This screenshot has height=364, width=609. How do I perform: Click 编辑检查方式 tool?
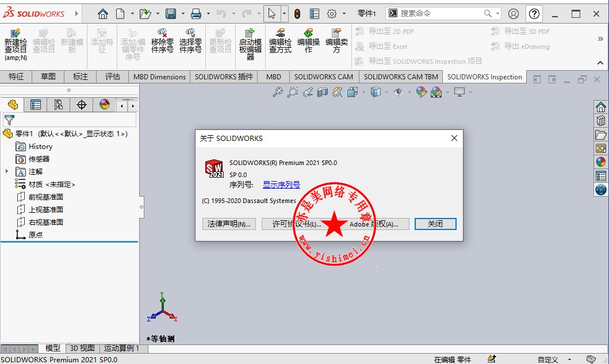coord(281,41)
